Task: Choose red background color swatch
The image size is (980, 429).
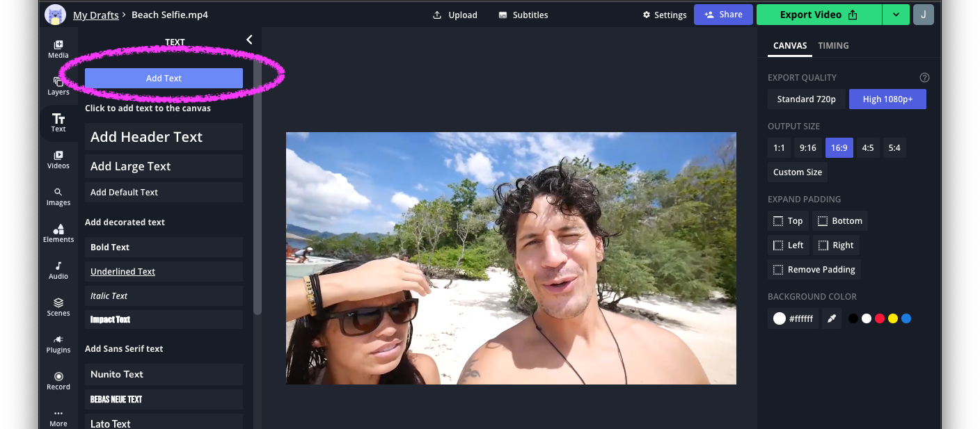Action: 880,318
